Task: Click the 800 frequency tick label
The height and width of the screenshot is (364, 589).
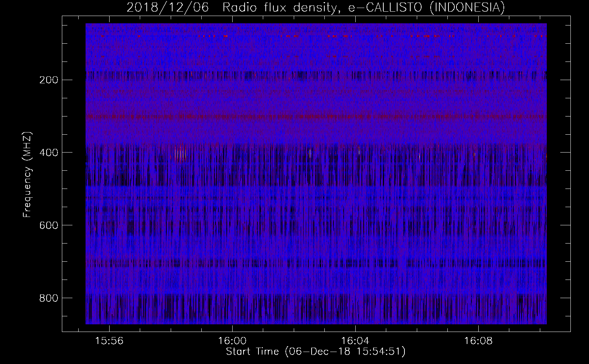Action: (49, 298)
